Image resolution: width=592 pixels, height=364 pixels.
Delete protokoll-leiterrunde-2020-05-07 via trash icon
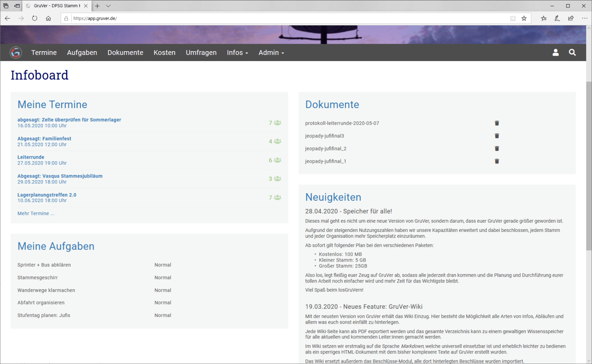coord(497,123)
